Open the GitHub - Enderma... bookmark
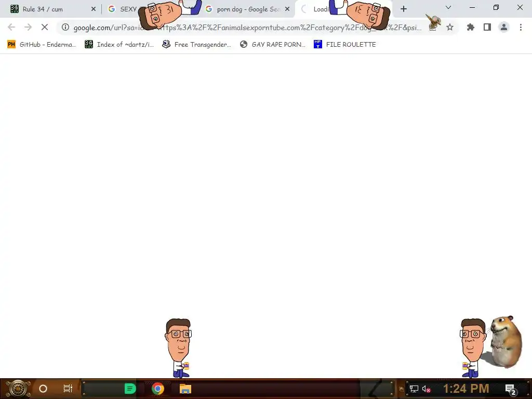532x399 pixels. coord(42,45)
